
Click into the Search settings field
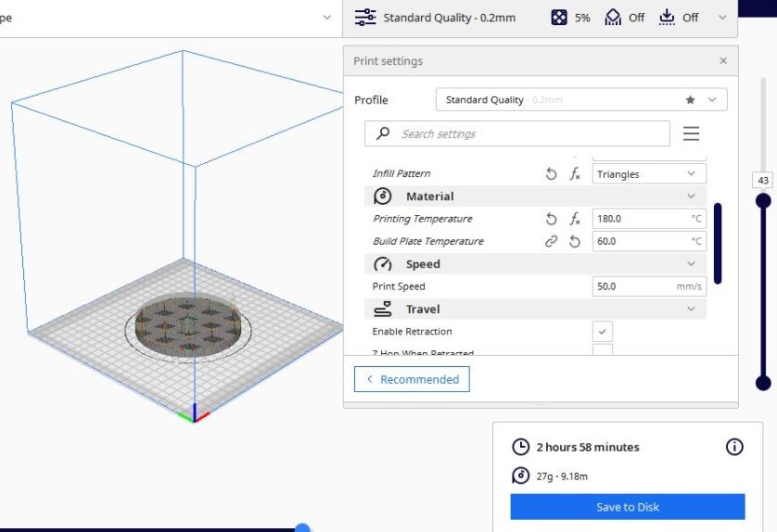[x=516, y=133]
